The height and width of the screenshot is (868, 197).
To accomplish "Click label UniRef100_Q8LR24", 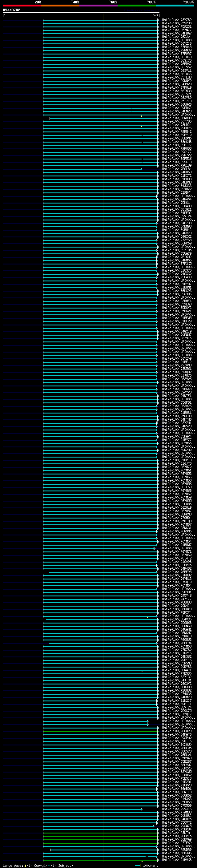I will (177, 125).
